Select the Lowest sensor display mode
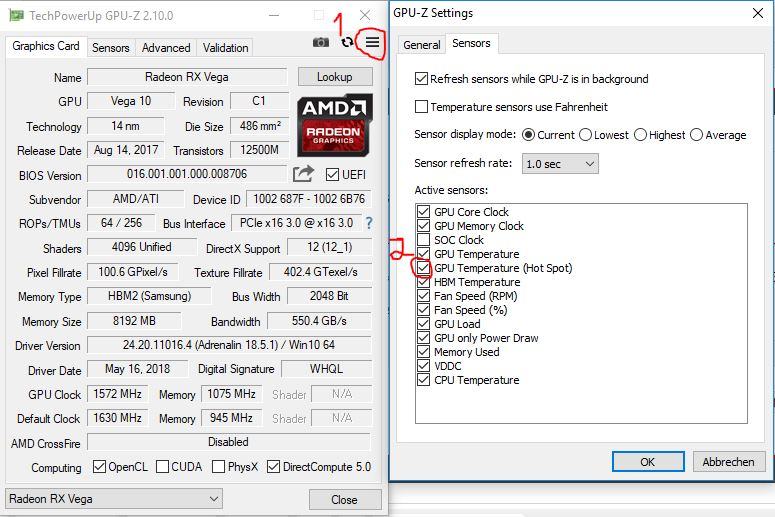Viewport: 775px width, 517px height. click(585, 135)
